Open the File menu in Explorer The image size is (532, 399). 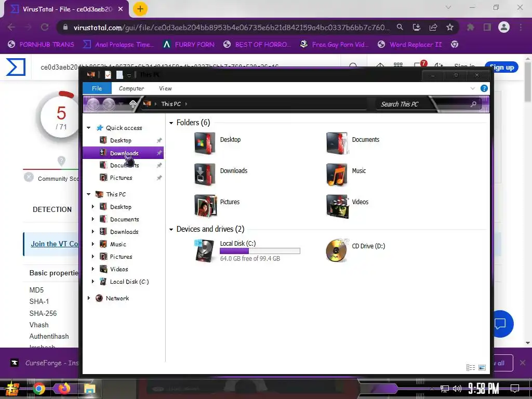[x=97, y=88]
